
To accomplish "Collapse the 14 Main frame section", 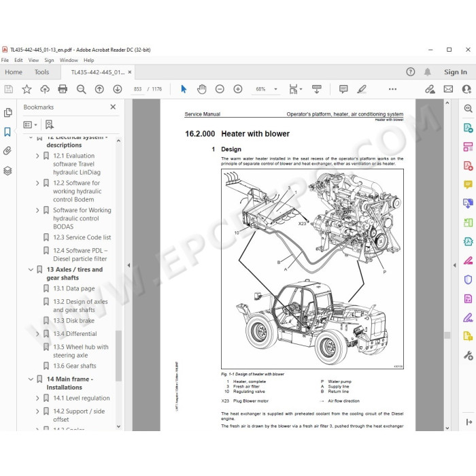I will coord(31,379).
